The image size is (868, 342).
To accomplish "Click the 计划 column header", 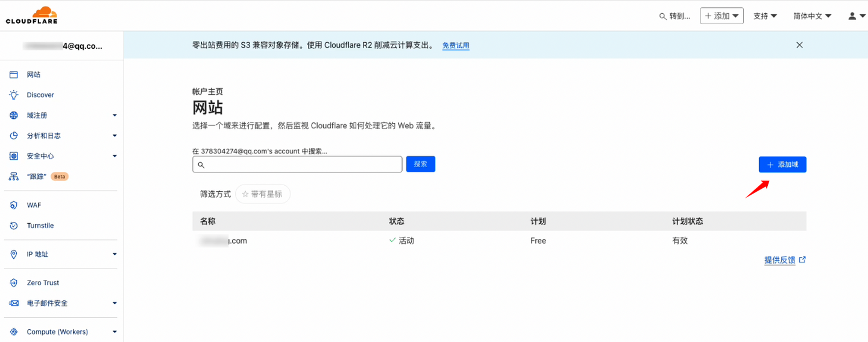I will [538, 221].
